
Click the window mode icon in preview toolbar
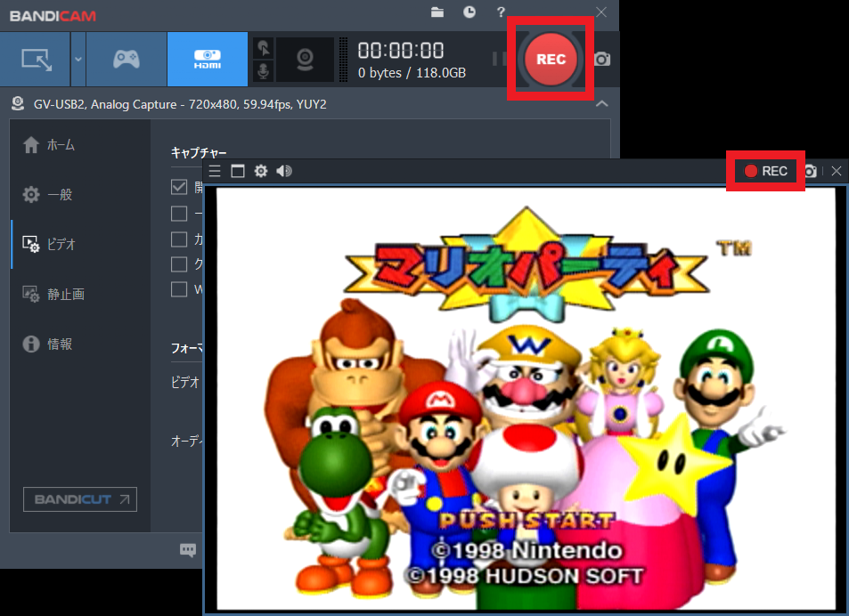[x=238, y=172]
